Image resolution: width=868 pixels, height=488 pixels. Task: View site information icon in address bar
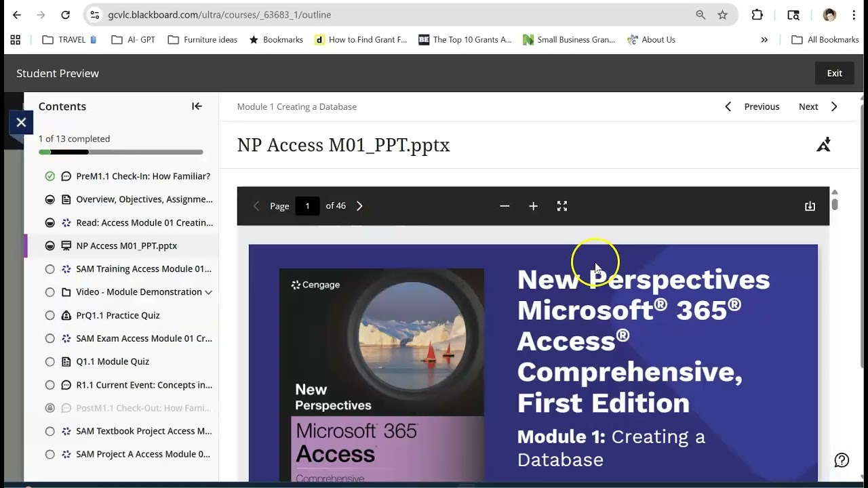(95, 15)
